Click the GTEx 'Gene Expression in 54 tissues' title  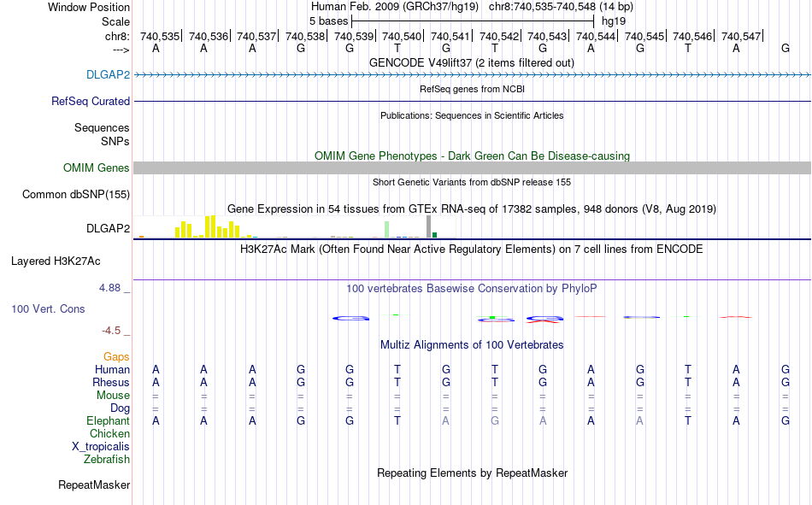472,208
